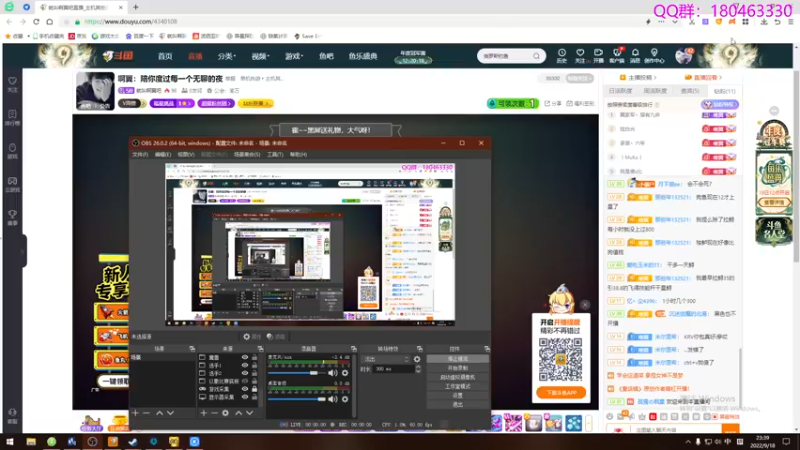Screen dimensions: 800x450
Task: Expand the 游戏 navigation dropdown
Action: click(x=294, y=56)
